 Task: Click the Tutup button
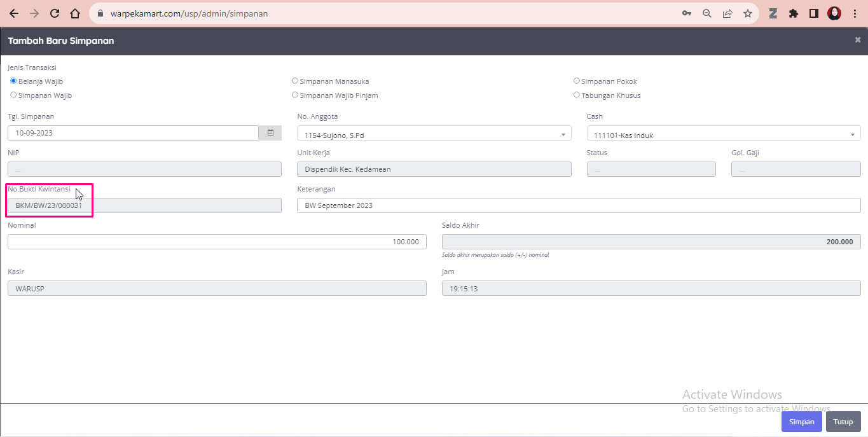coord(843,422)
